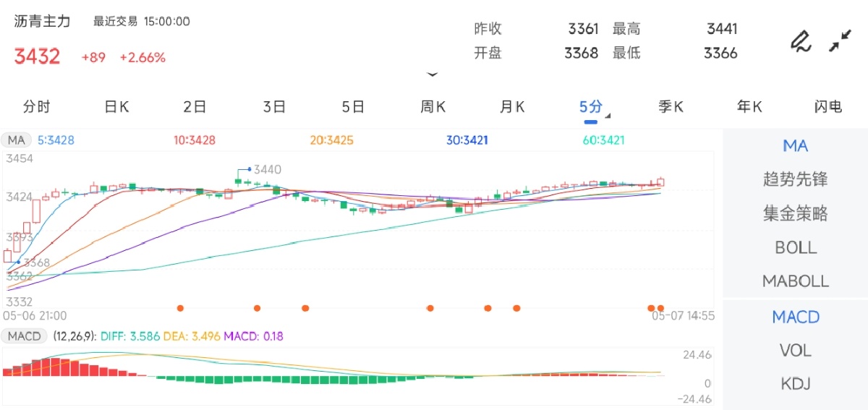
Task: Click the 5:3428 MA value
Action: pyautogui.click(x=56, y=140)
